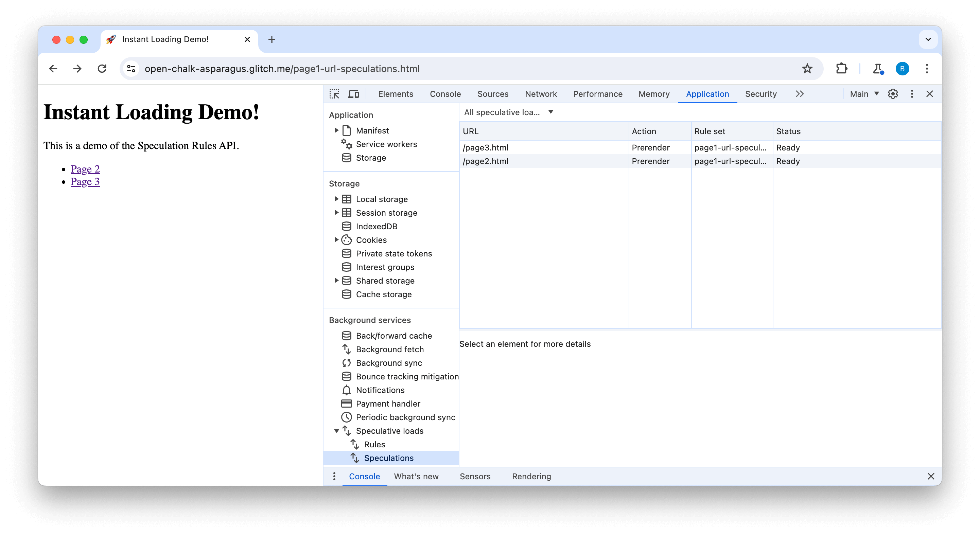Image resolution: width=980 pixels, height=536 pixels.
Task: Click the Speculations icon in sidebar
Action: 356,458
